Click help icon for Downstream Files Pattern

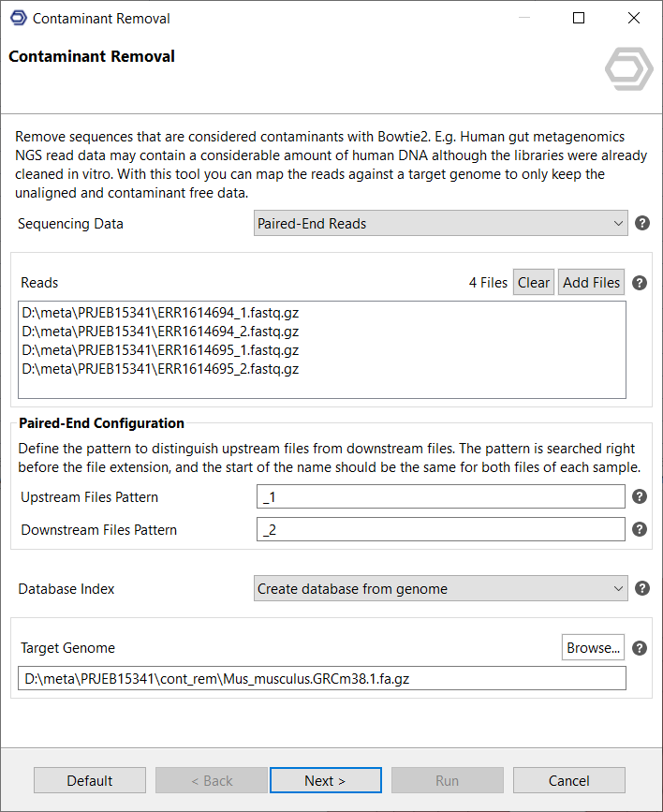640,530
